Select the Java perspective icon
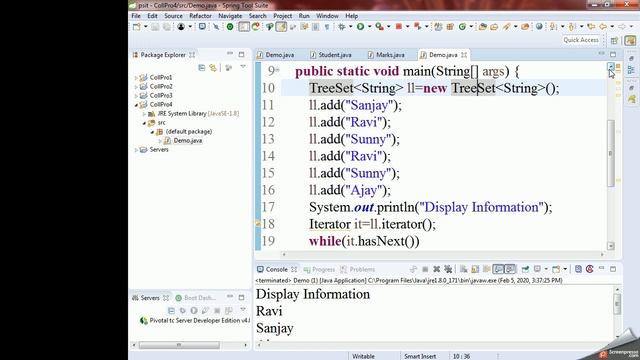The image size is (640, 360). click(x=630, y=40)
